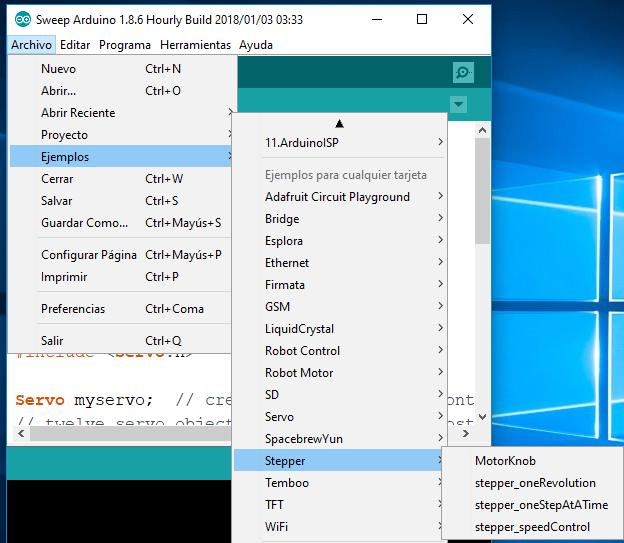Maximize the Arduino window
Screen dimensions: 624x543
pos(422,19)
